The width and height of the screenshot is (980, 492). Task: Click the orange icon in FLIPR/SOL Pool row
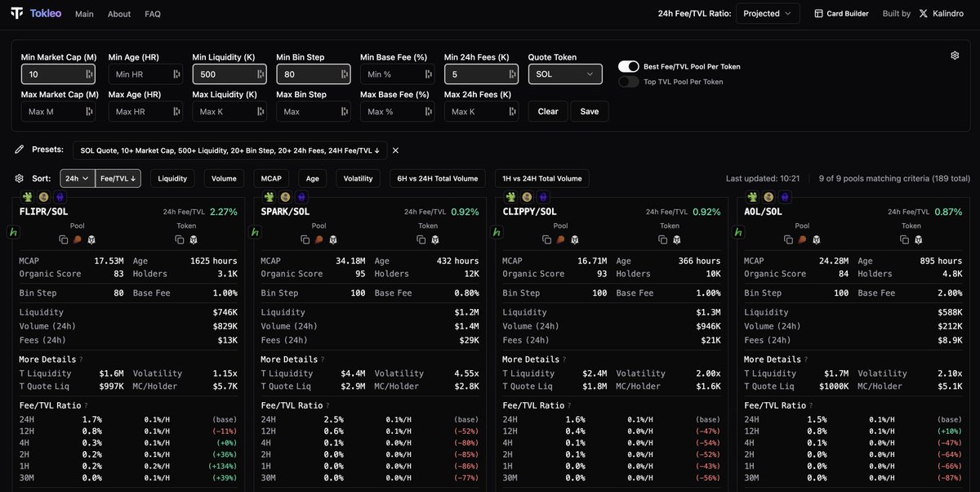click(77, 239)
